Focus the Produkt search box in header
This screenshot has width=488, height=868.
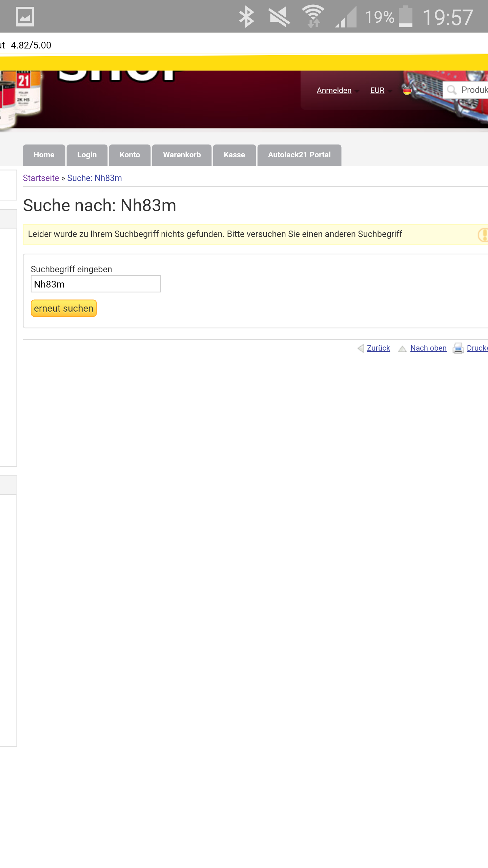point(465,90)
